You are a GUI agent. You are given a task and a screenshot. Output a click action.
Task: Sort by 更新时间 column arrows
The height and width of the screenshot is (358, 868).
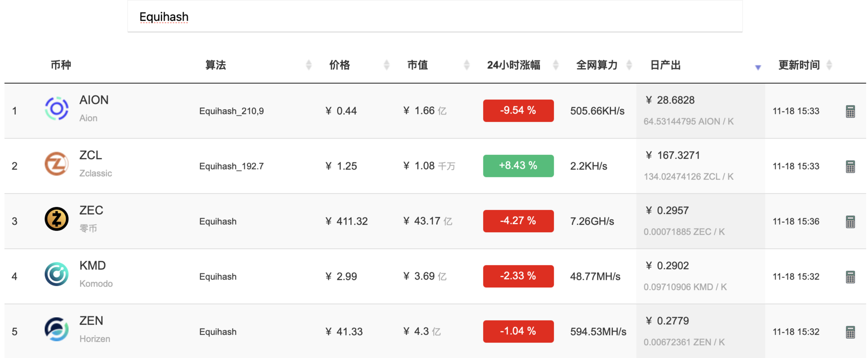pos(829,65)
